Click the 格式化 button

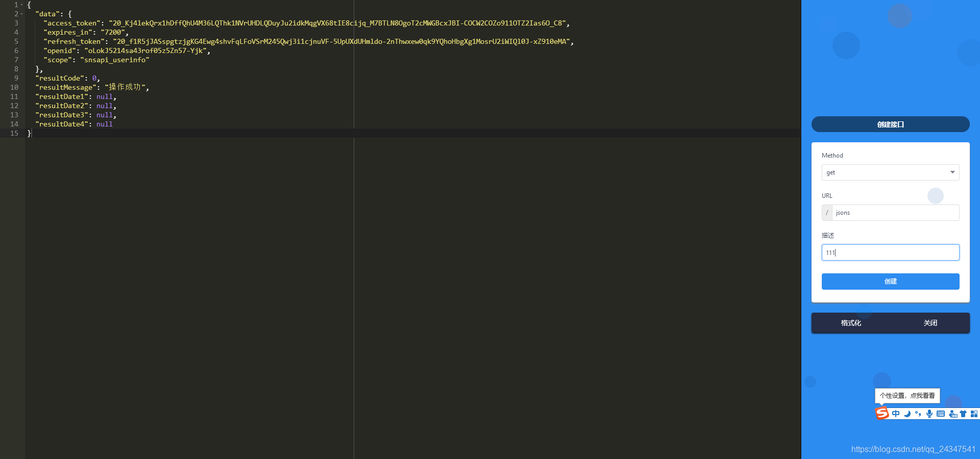(x=851, y=323)
